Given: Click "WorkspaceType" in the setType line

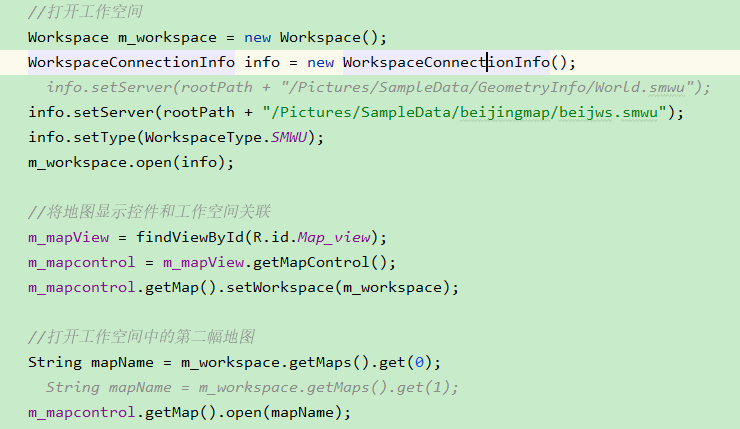Looking at the screenshot, I should click(203, 137).
